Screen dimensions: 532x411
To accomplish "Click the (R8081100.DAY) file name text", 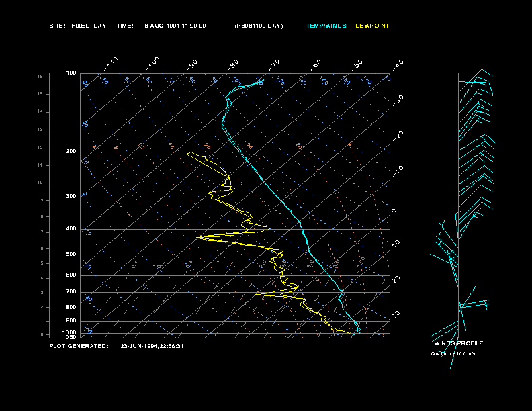I will click(259, 26).
